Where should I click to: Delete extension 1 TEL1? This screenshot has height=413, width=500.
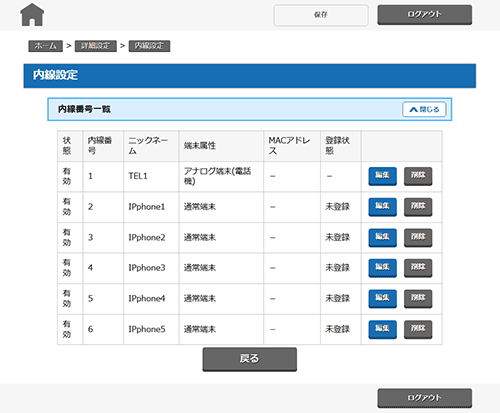[x=418, y=176]
